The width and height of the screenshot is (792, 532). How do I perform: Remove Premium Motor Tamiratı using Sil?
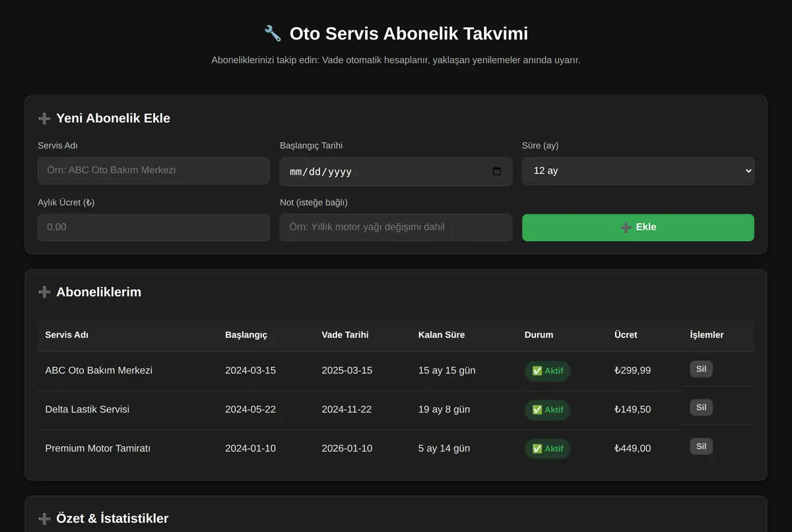(x=701, y=446)
